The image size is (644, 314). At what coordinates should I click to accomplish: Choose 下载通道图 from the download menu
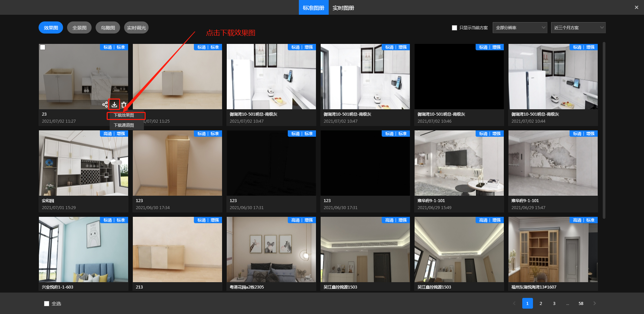(124, 125)
